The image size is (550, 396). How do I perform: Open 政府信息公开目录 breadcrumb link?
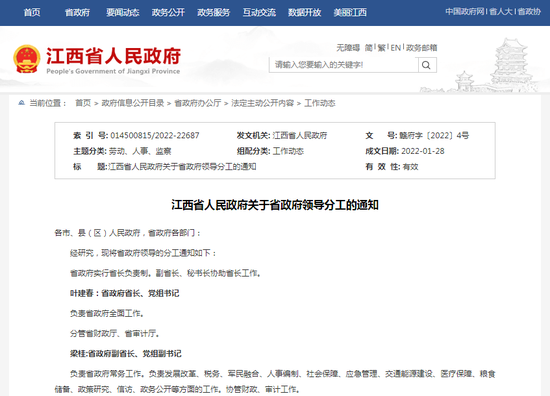pos(133,103)
